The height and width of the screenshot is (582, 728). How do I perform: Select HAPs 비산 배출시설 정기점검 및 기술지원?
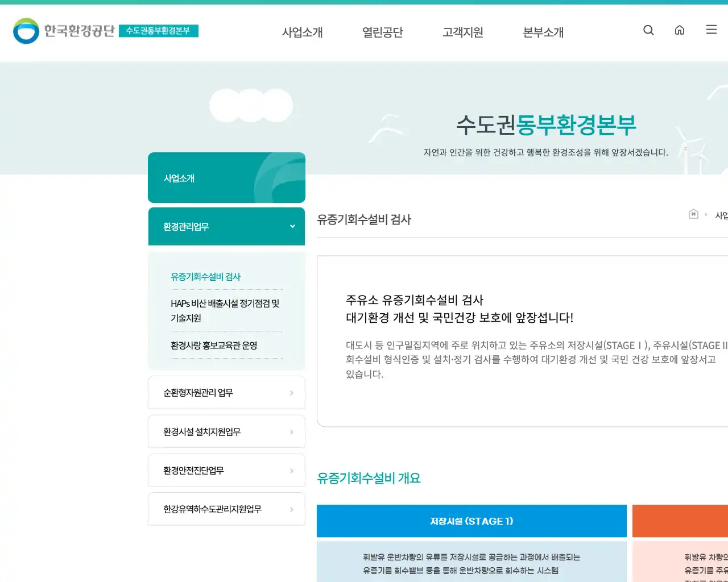(224, 310)
